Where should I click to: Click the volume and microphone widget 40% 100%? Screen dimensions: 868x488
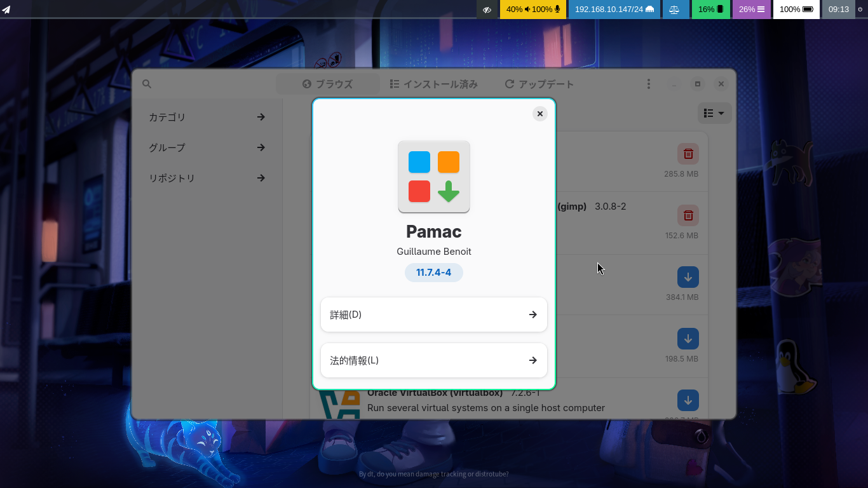[x=533, y=10]
